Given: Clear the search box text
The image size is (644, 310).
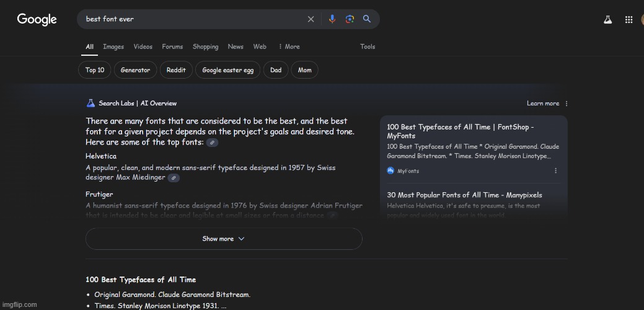Looking at the screenshot, I should [311, 19].
